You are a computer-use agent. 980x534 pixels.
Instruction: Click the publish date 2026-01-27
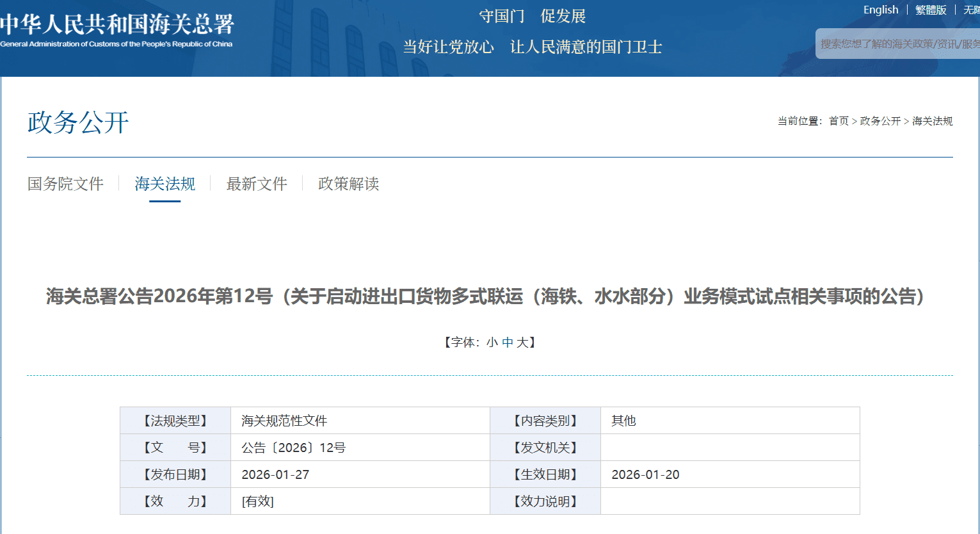[275, 474]
